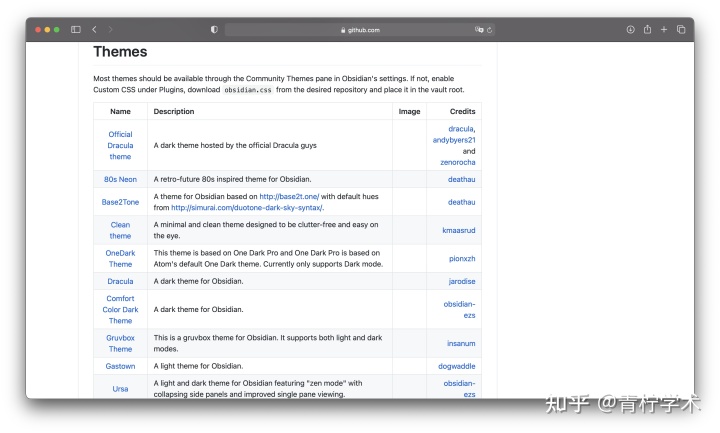The height and width of the screenshot is (433, 720).
Task: Open the Ursa theme link
Action: coord(120,388)
